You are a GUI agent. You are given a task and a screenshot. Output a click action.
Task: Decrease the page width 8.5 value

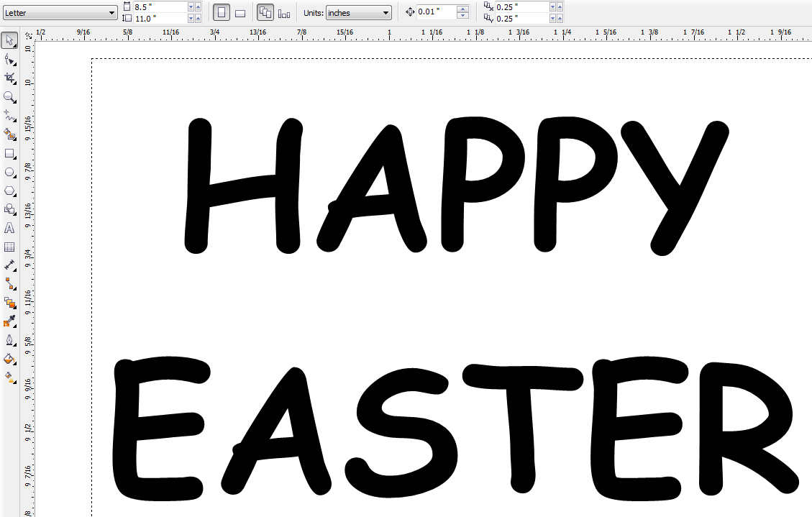(x=191, y=6)
